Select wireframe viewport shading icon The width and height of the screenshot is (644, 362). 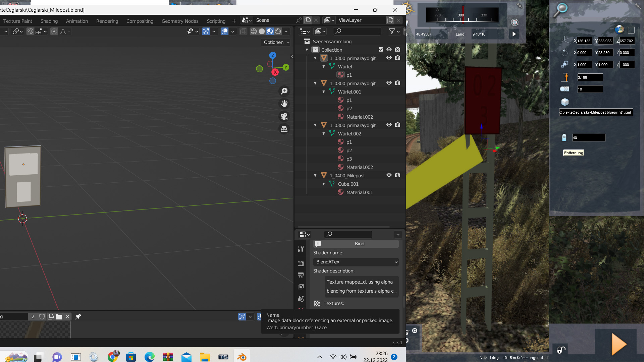point(254,32)
